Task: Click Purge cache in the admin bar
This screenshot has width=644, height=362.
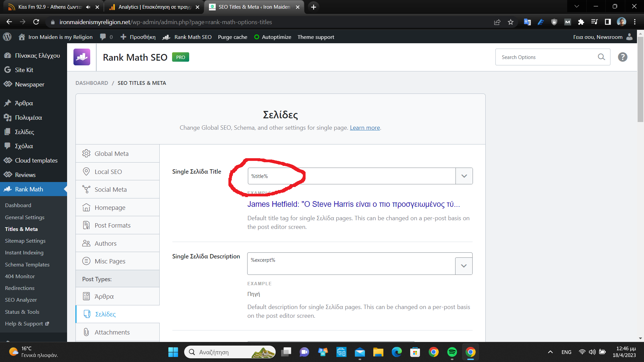Action: pyautogui.click(x=232, y=37)
